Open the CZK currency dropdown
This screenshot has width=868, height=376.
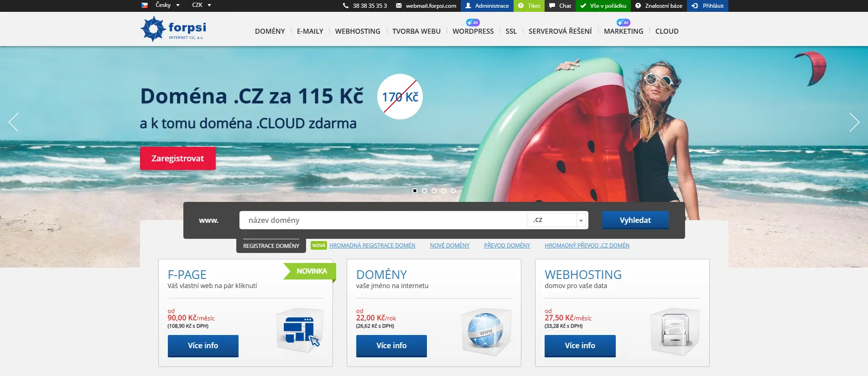(x=202, y=5)
